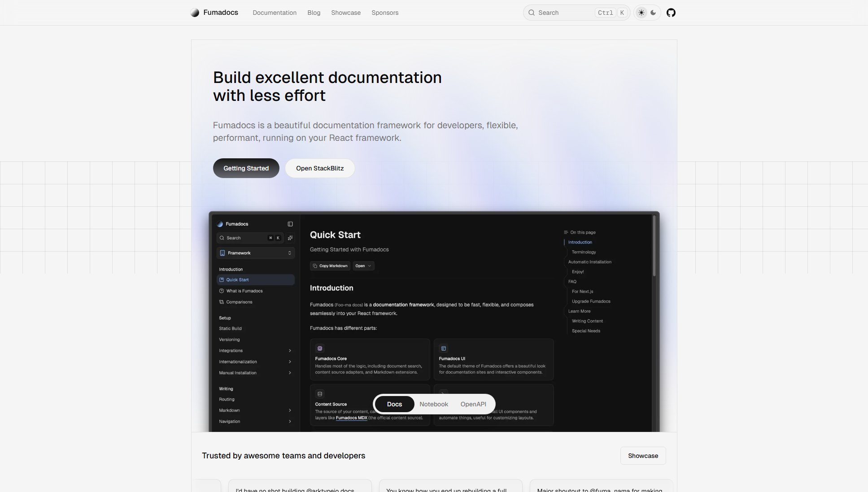868x492 pixels.
Task: Jump to Writing Content in contents
Action: (588, 321)
